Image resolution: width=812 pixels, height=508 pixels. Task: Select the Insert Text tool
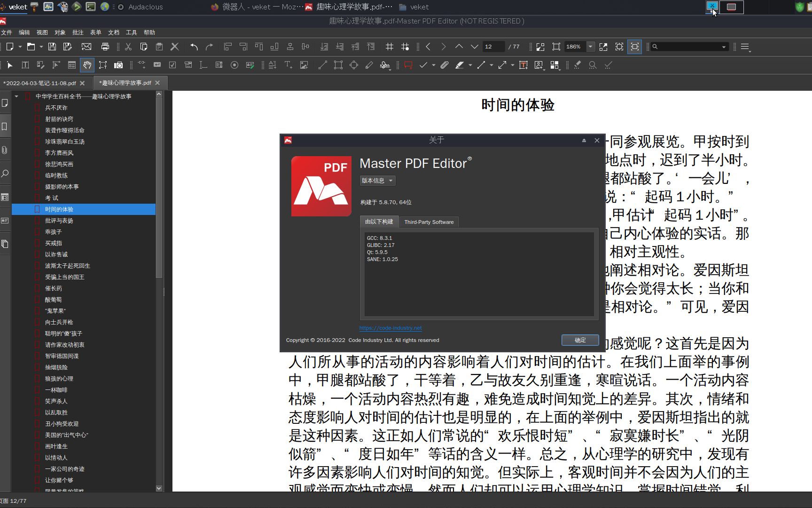289,65
